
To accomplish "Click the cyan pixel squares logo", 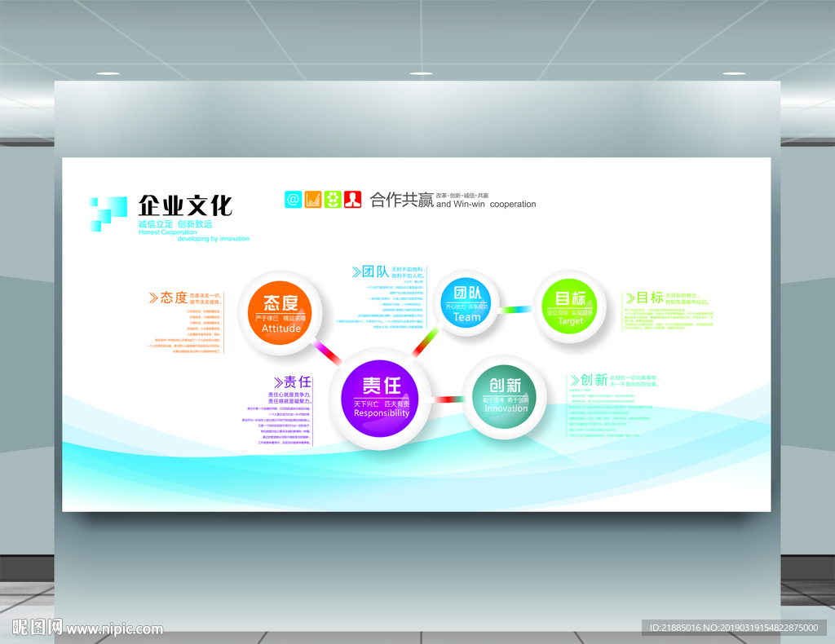I will point(108,214).
